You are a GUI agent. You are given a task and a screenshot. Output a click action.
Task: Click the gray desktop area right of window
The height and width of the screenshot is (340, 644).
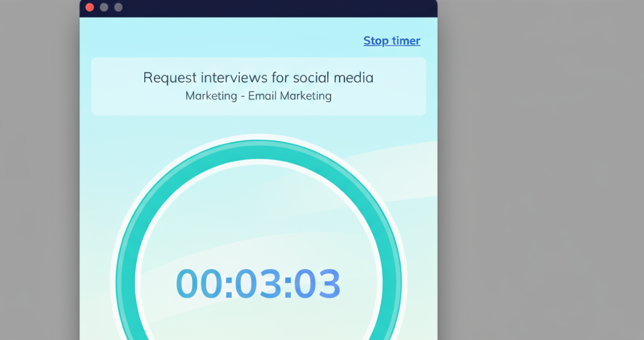pos(538,161)
